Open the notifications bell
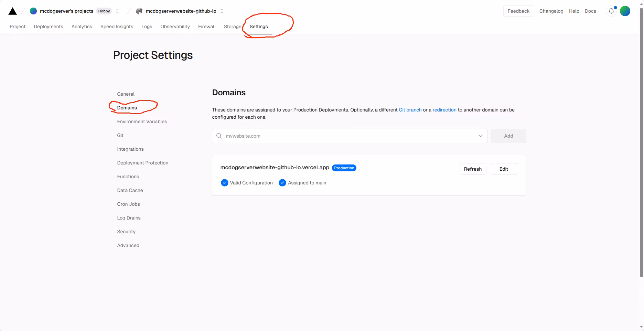Viewport: 644px width, 331px height. tap(611, 11)
